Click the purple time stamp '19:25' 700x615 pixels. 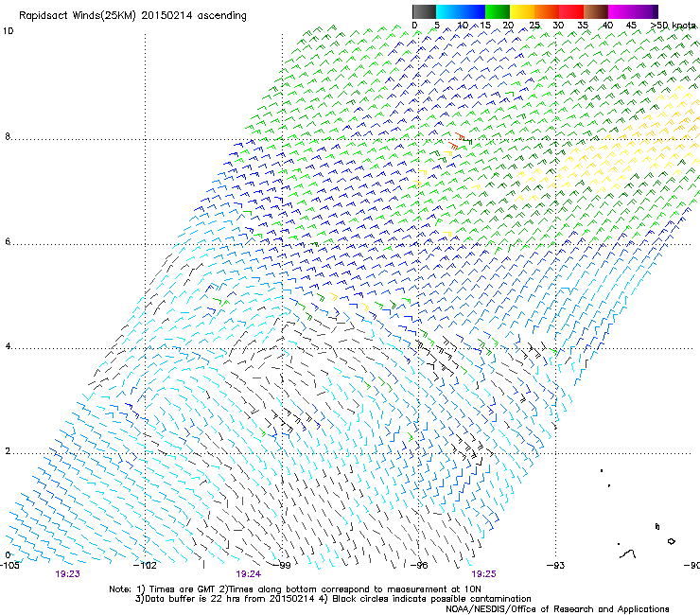(484, 574)
